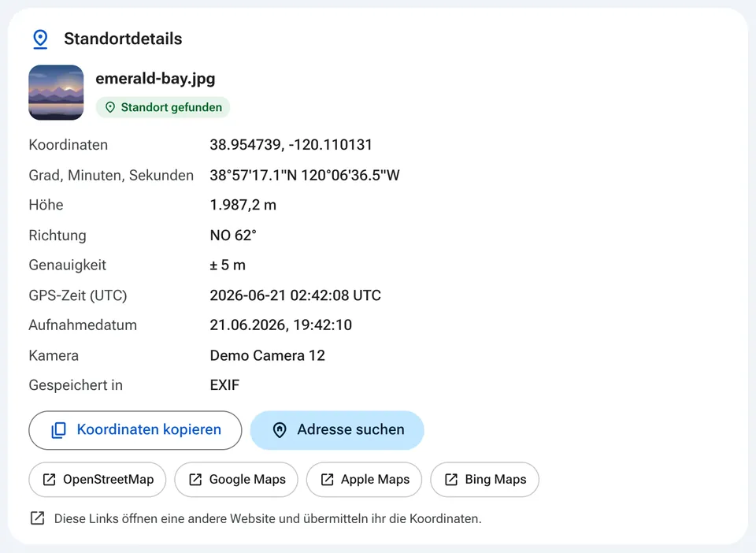Open location in Bing Maps
The height and width of the screenshot is (553, 756).
tap(484, 479)
